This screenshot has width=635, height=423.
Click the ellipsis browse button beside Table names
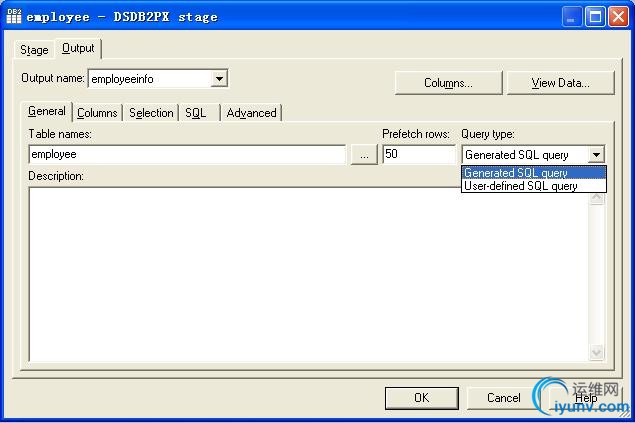tap(364, 155)
